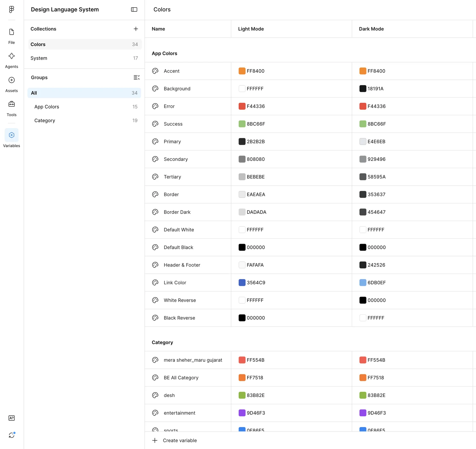The width and height of the screenshot is (476, 449).
Task: Open Accent Light Mode orange swatch
Action: (x=242, y=71)
